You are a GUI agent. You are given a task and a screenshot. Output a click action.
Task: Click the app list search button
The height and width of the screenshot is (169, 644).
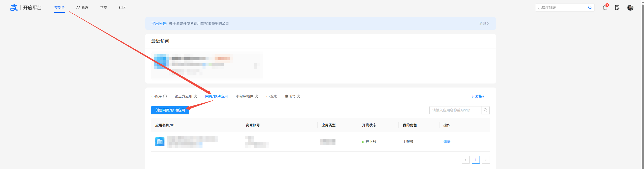(485, 110)
